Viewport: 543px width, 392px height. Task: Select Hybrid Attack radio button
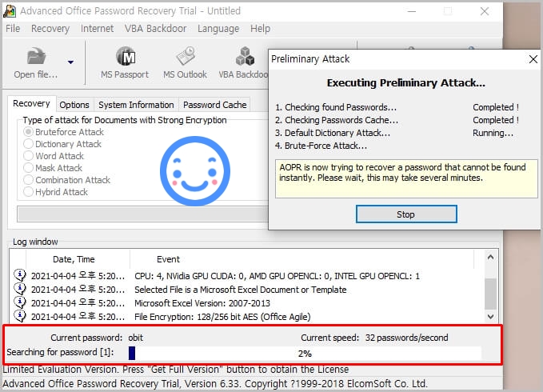pyautogui.click(x=28, y=192)
